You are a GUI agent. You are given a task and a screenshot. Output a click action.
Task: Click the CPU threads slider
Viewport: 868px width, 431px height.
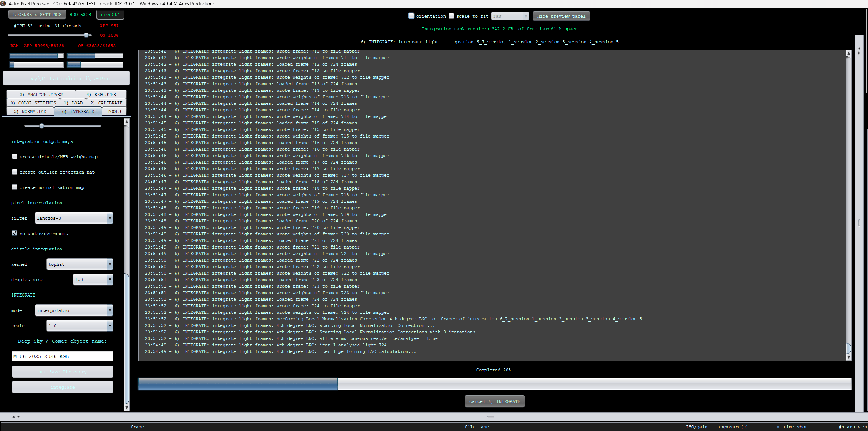click(50, 35)
